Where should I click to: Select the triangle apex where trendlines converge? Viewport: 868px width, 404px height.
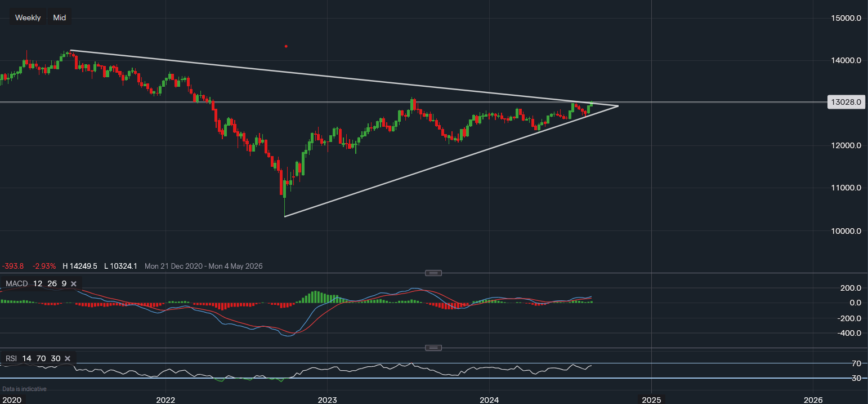pyautogui.click(x=618, y=106)
